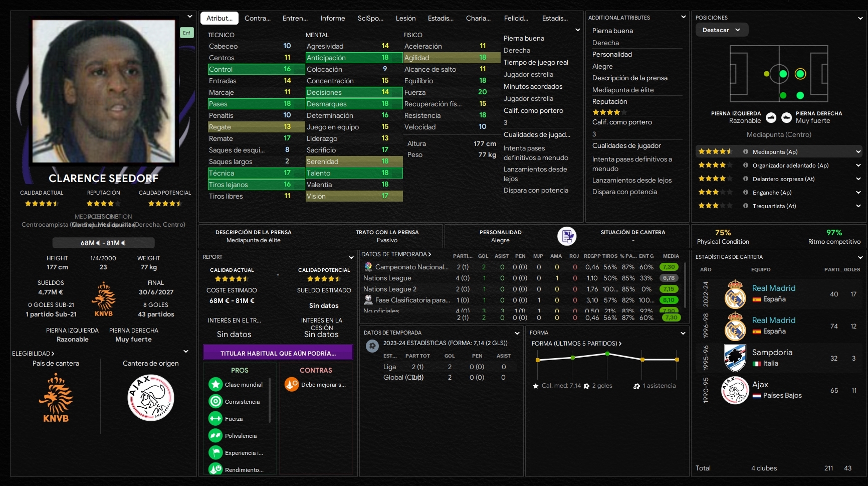Click the ball icon beside 2023-24 Estadísticas
Screen dimensions: 868x486
pos(372,346)
